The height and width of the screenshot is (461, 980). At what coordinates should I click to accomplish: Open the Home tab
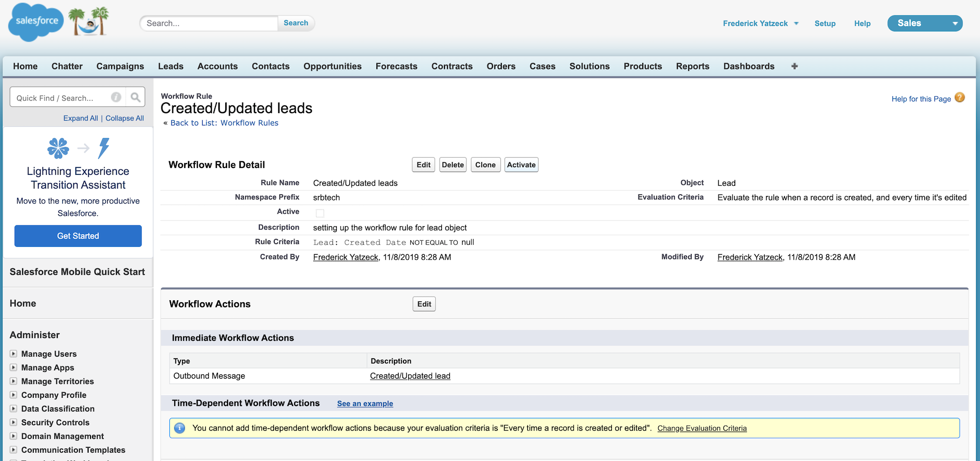point(25,66)
